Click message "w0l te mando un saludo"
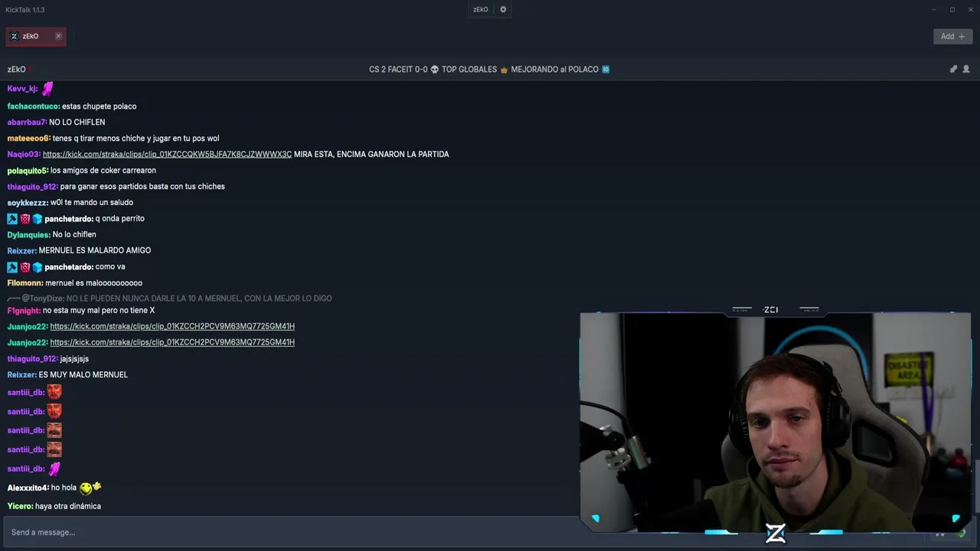Viewport: 980px width, 551px height. coord(92,203)
